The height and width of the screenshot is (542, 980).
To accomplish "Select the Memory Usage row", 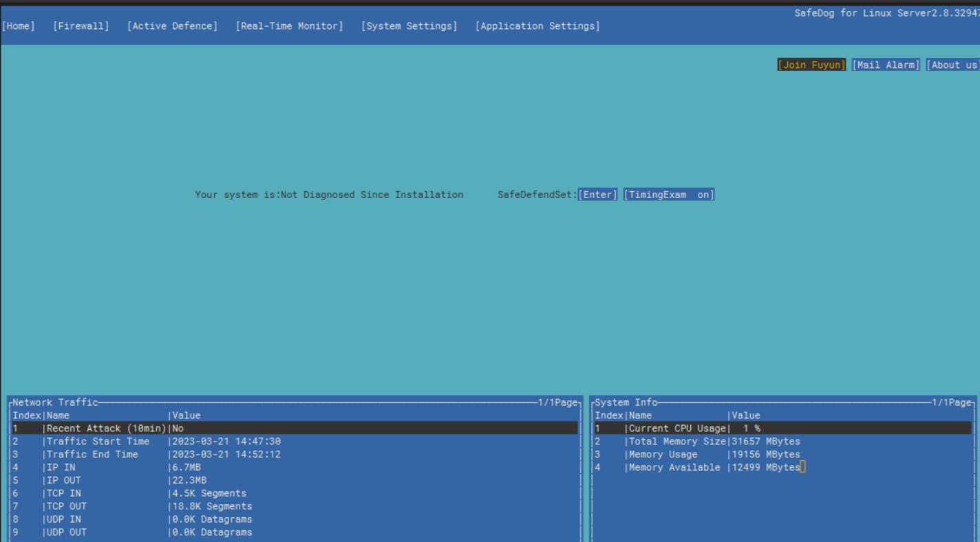I will click(782, 455).
